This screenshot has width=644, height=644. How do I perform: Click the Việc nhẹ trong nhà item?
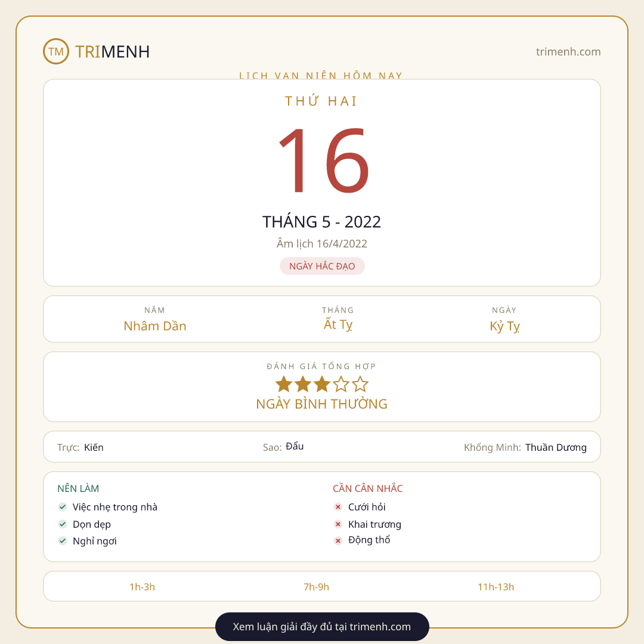[x=115, y=507]
